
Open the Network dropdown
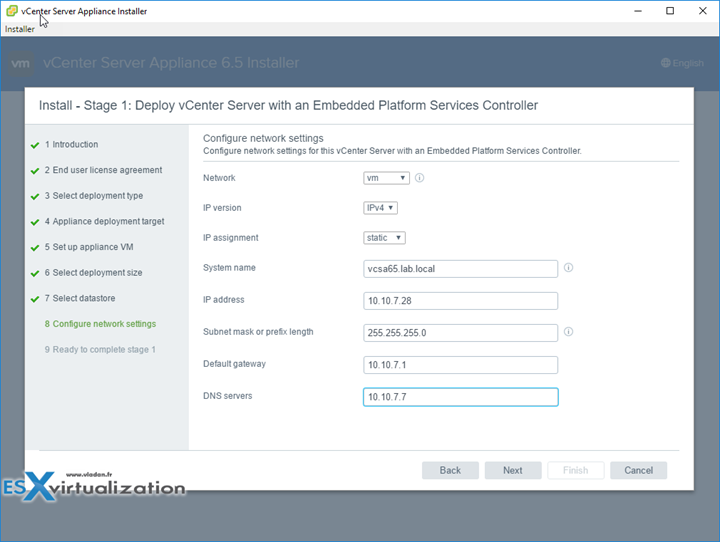386,178
